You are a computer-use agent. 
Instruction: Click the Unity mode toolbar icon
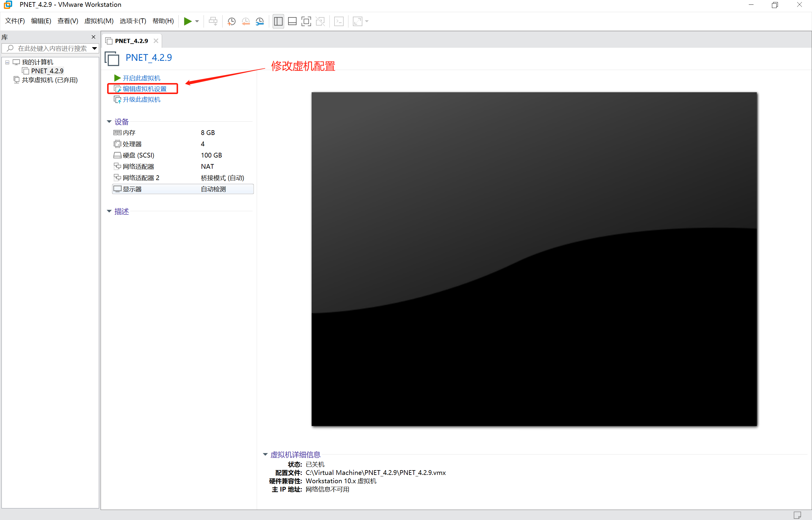(x=320, y=21)
